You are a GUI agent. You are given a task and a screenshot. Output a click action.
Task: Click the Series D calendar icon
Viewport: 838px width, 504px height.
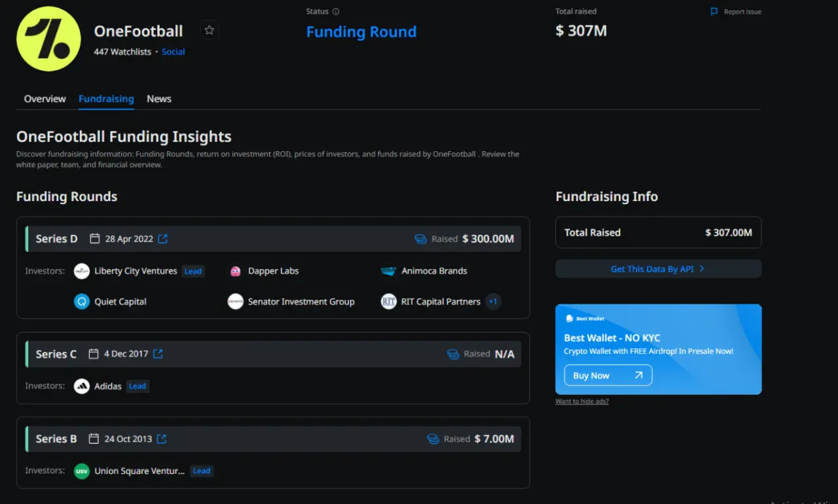click(x=95, y=239)
